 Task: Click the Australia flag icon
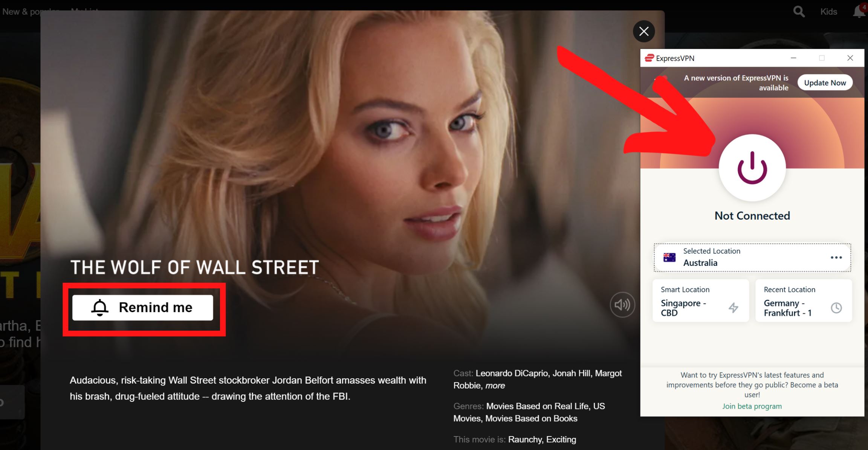tap(669, 258)
